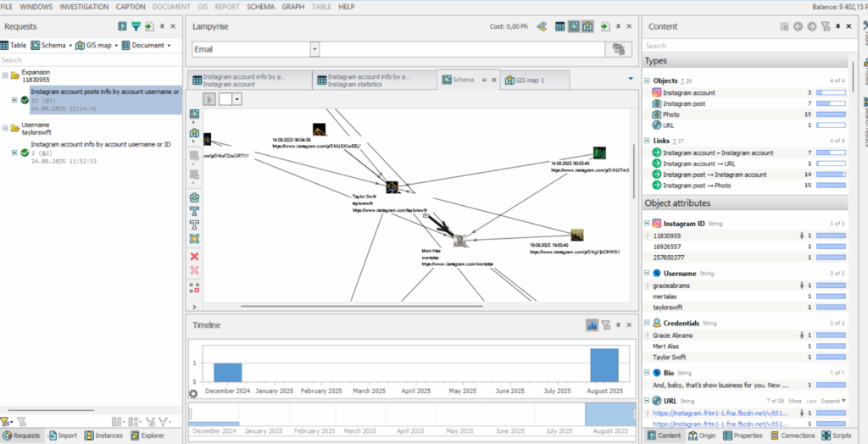Click the August 2025 timeline bar
The image size is (868, 444).
604,365
